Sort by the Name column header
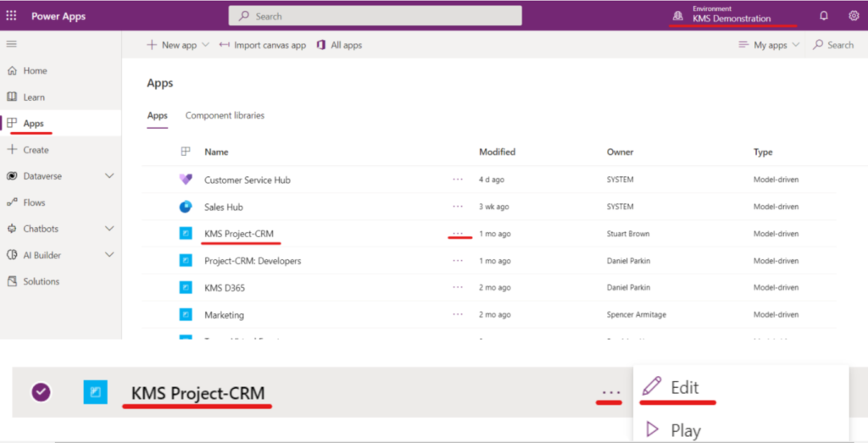Image resolution: width=868 pixels, height=443 pixels. pyautogui.click(x=216, y=152)
